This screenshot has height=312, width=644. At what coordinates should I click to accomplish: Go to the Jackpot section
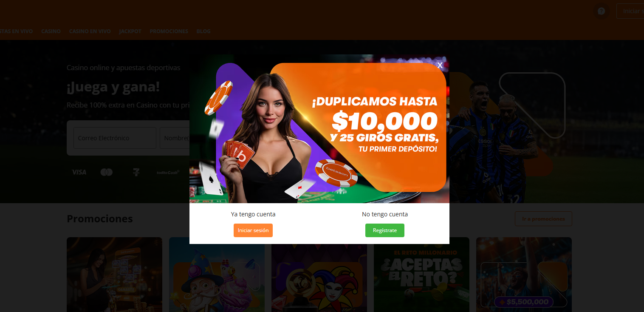pyautogui.click(x=130, y=31)
